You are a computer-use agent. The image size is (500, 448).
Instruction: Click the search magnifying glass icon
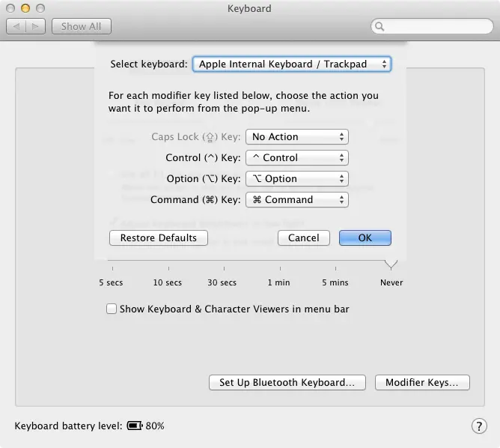pos(380,26)
